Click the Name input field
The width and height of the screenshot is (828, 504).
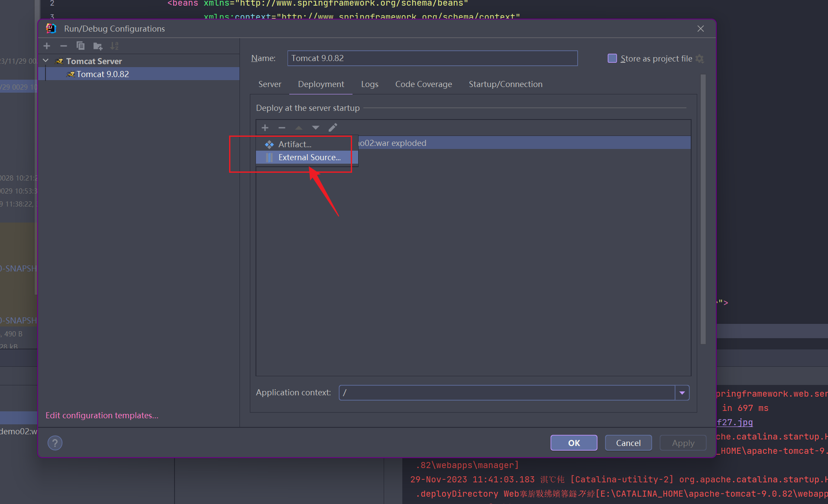(432, 58)
